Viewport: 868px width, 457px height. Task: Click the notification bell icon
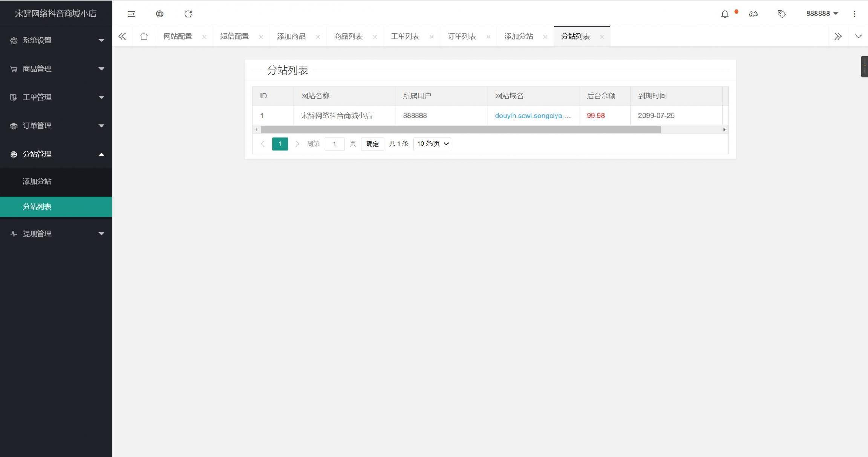[x=724, y=14]
